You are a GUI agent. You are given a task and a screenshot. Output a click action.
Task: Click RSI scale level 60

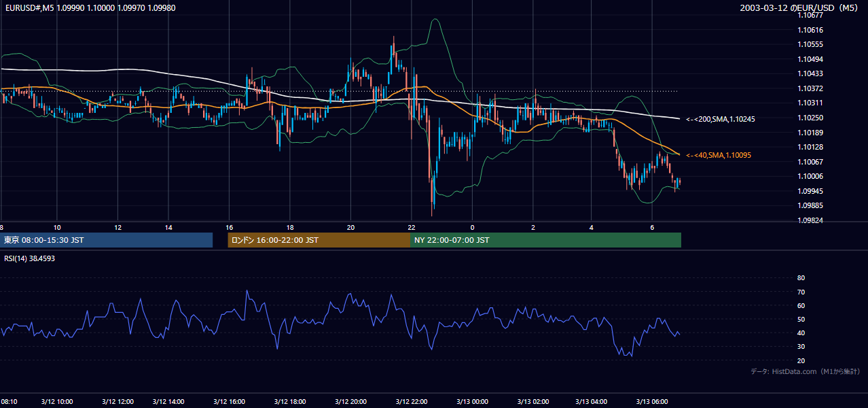tap(801, 305)
